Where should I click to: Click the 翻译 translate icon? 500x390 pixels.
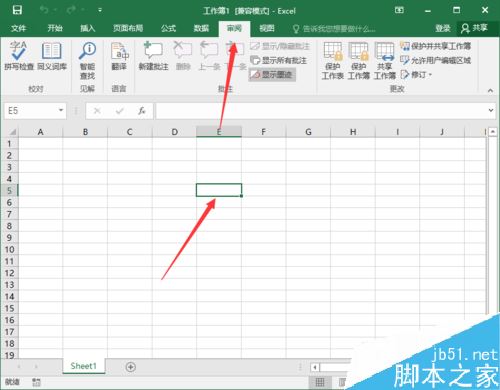(119, 56)
